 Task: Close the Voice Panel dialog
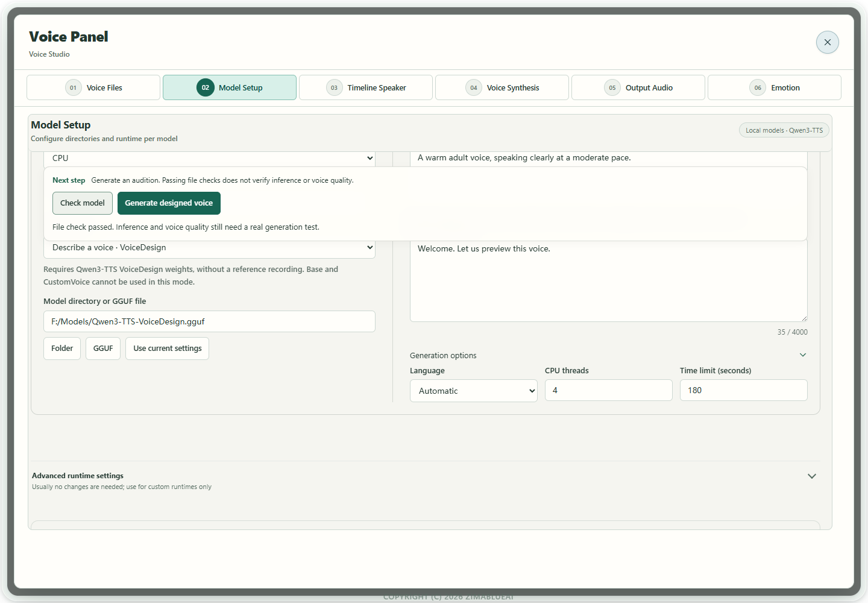(x=827, y=42)
